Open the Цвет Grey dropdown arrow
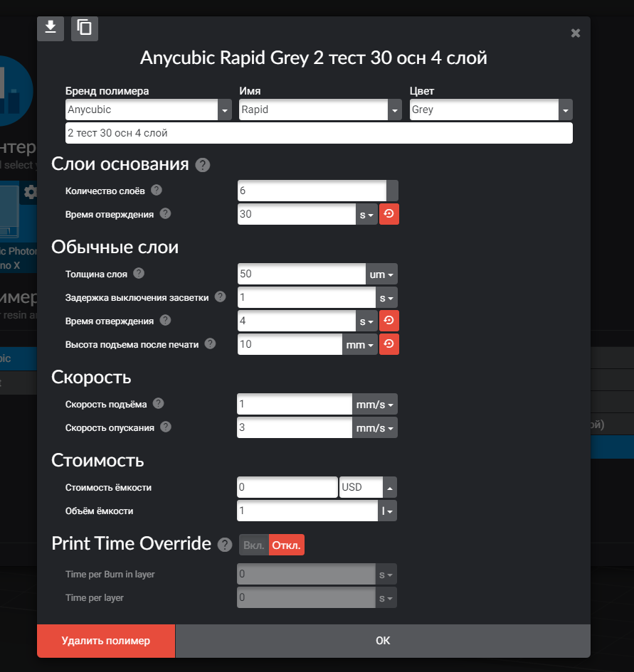The width and height of the screenshot is (634, 672). [566, 110]
